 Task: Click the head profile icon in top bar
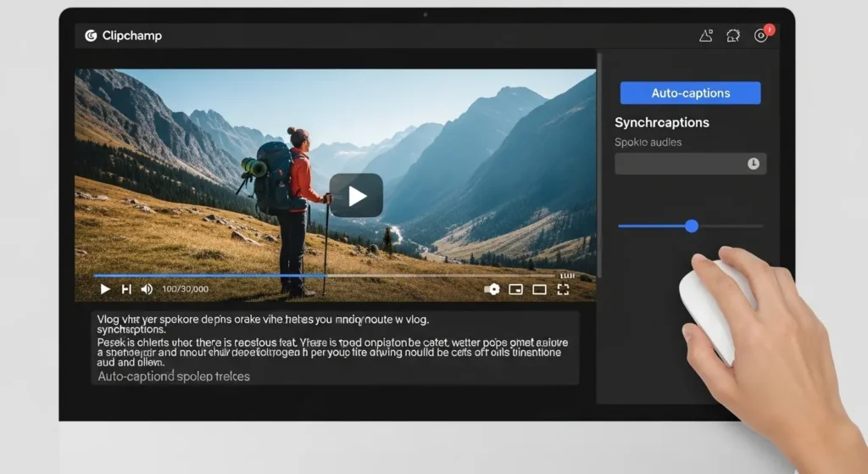[x=733, y=36]
